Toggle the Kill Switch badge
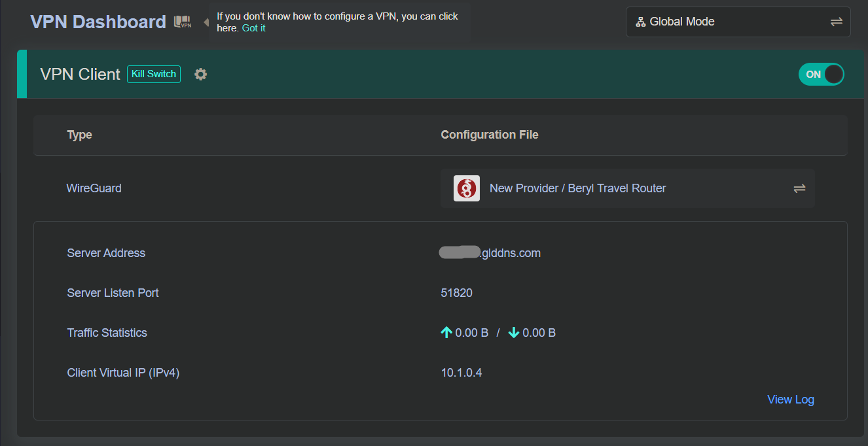 tap(154, 75)
